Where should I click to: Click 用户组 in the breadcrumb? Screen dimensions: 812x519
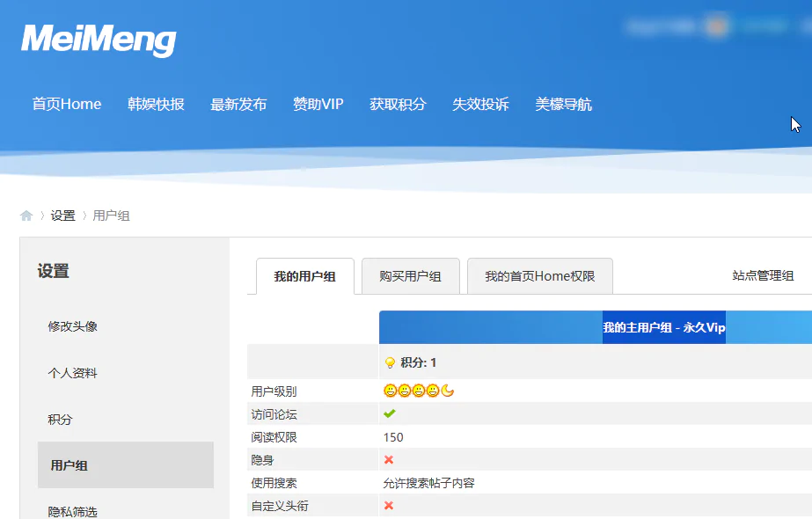click(112, 216)
